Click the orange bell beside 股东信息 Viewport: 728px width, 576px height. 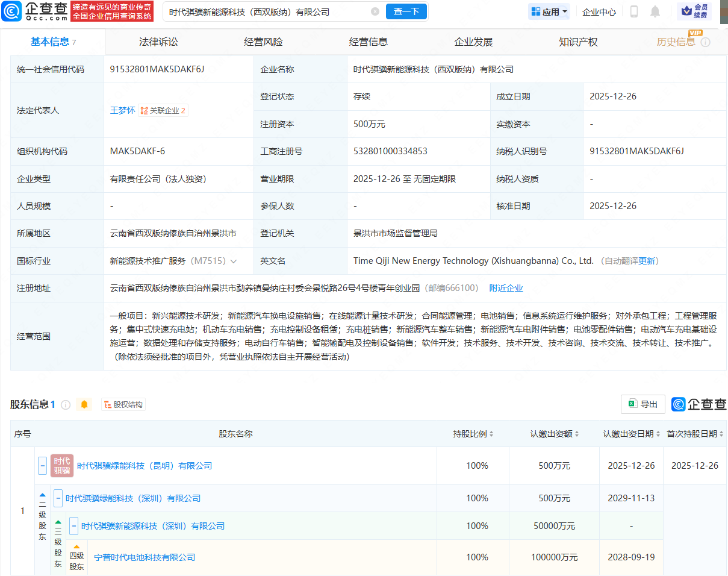click(84, 405)
